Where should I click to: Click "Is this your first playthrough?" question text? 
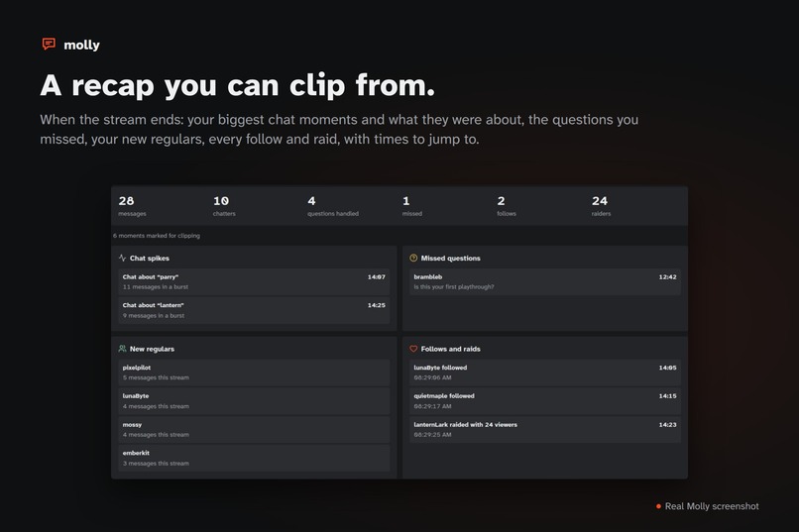tap(453, 287)
